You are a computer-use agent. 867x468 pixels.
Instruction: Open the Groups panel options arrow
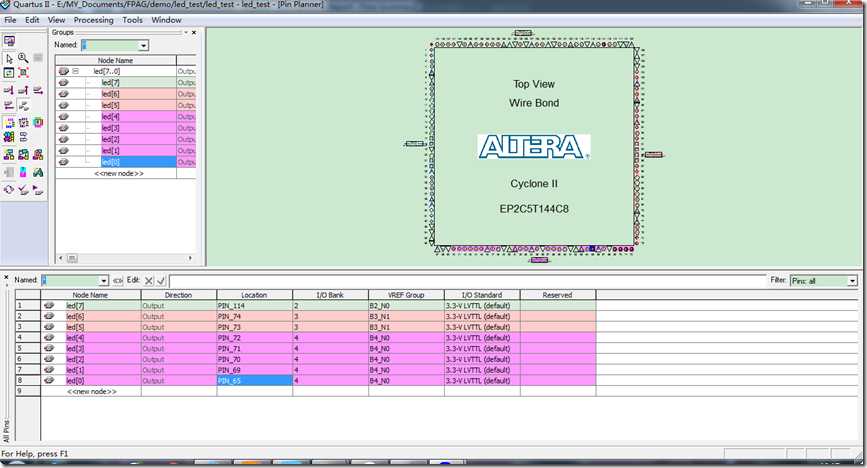point(186,33)
